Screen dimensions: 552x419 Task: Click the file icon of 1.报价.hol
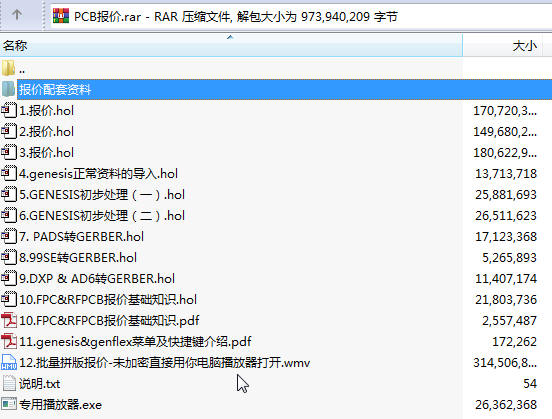9,110
